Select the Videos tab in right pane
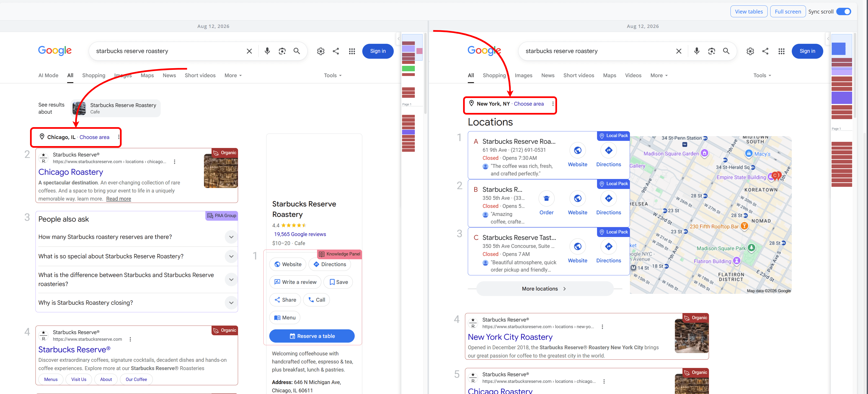 633,76
